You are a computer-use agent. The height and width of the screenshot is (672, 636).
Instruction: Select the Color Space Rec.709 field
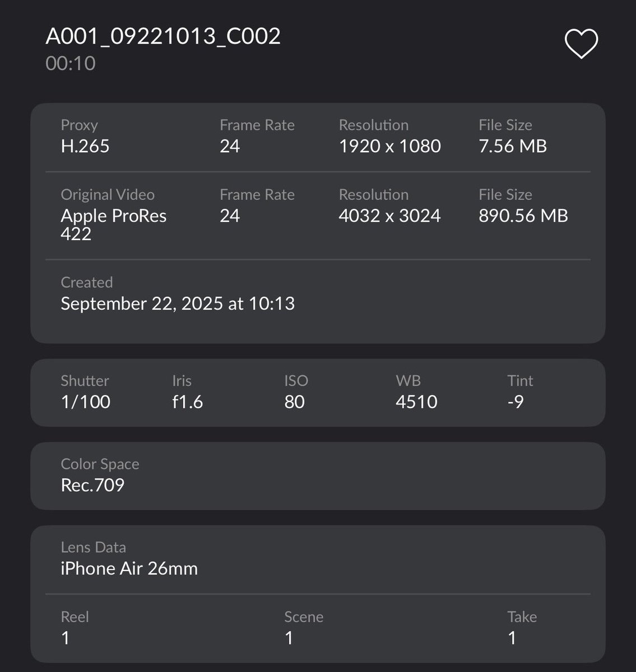318,475
